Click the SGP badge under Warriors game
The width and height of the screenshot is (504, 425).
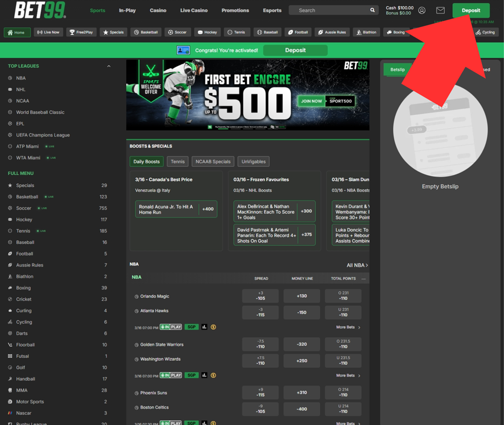[191, 375]
